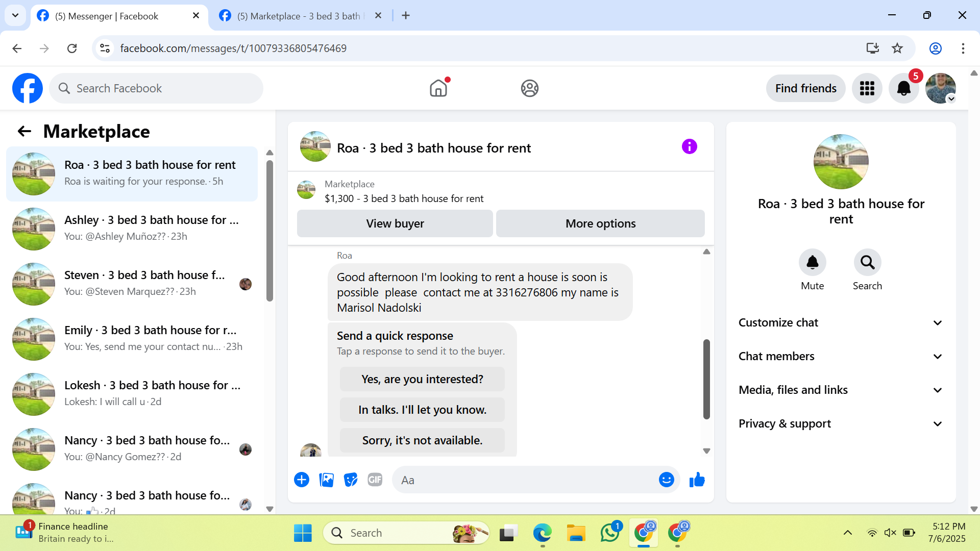The width and height of the screenshot is (980, 551).
Task: Expand Chat members section
Action: [x=841, y=356]
